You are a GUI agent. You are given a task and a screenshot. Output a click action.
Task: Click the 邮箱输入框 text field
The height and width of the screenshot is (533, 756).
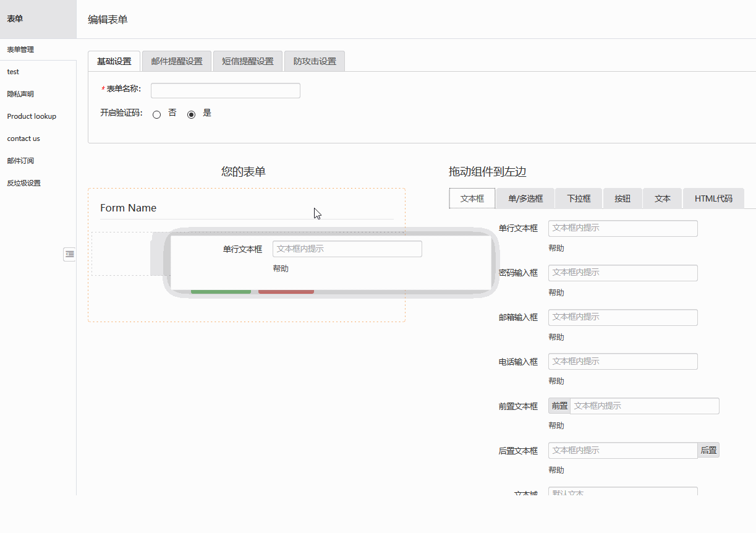(x=622, y=317)
